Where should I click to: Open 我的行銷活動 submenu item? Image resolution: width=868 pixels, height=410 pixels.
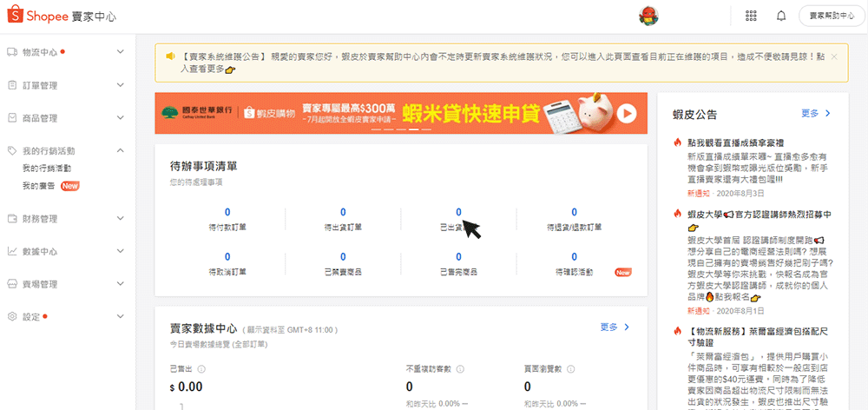[x=47, y=168]
